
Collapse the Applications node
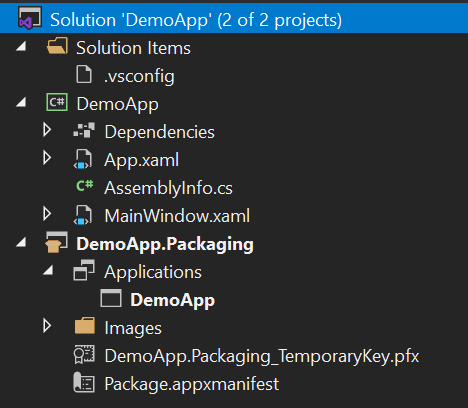click(48, 270)
